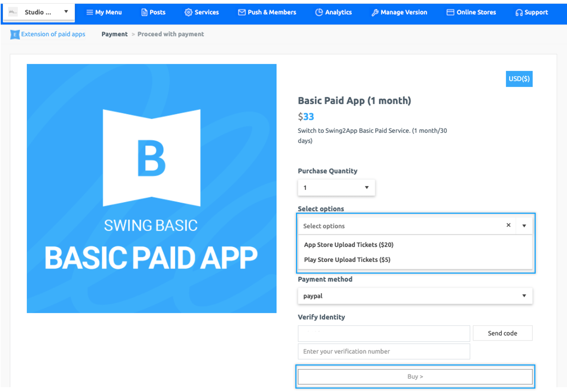Viewport: 567px width, 392px height.
Task: Click the hamburger icon next to My Menu
Action: tap(90, 12)
